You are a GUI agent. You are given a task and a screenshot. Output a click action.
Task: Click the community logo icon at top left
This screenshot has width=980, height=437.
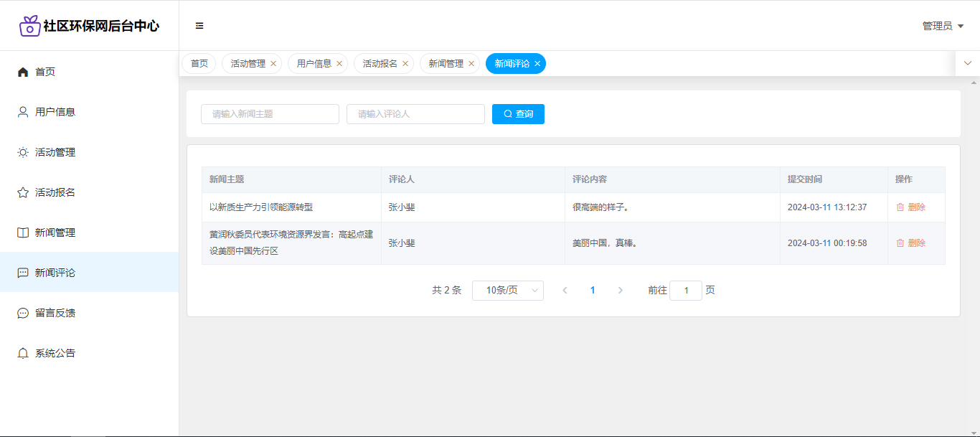[x=29, y=26]
